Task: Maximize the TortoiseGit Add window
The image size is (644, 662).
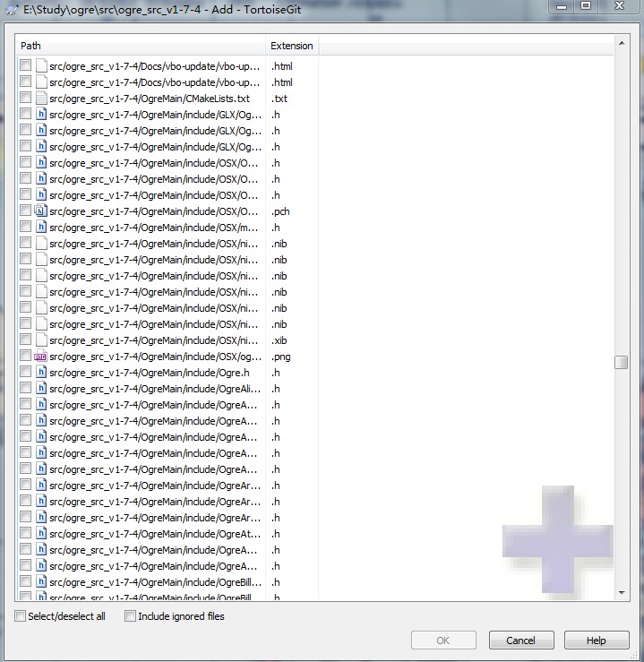Action: point(586,6)
